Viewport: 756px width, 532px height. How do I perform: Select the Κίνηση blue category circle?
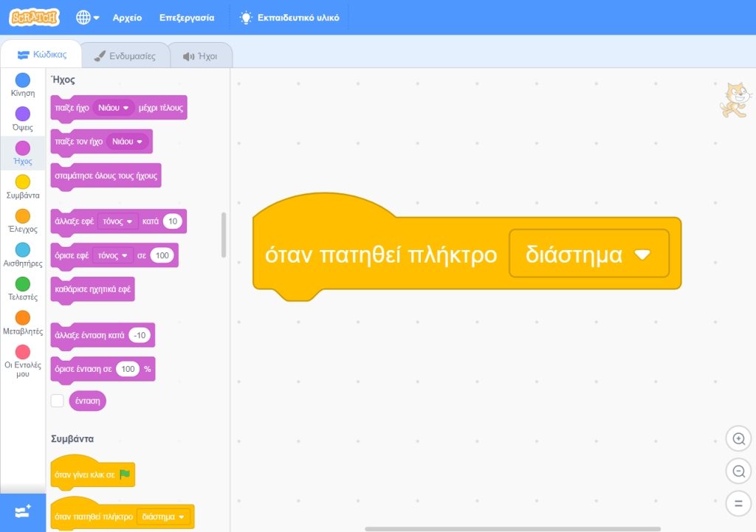pos(23,80)
